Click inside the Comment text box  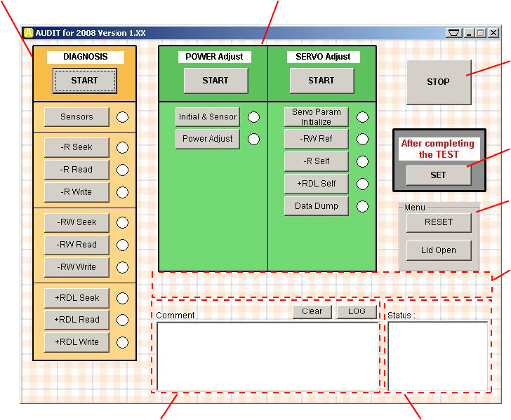[268, 356]
